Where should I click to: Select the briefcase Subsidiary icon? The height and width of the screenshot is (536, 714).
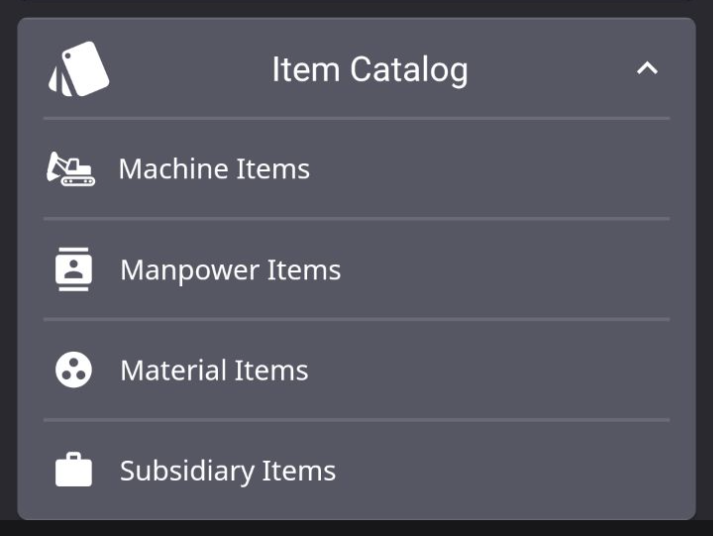(73, 470)
